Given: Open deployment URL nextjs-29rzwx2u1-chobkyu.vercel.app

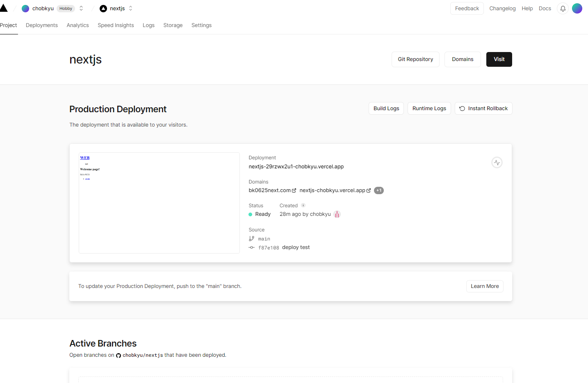Looking at the screenshot, I should (x=296, y=167).
